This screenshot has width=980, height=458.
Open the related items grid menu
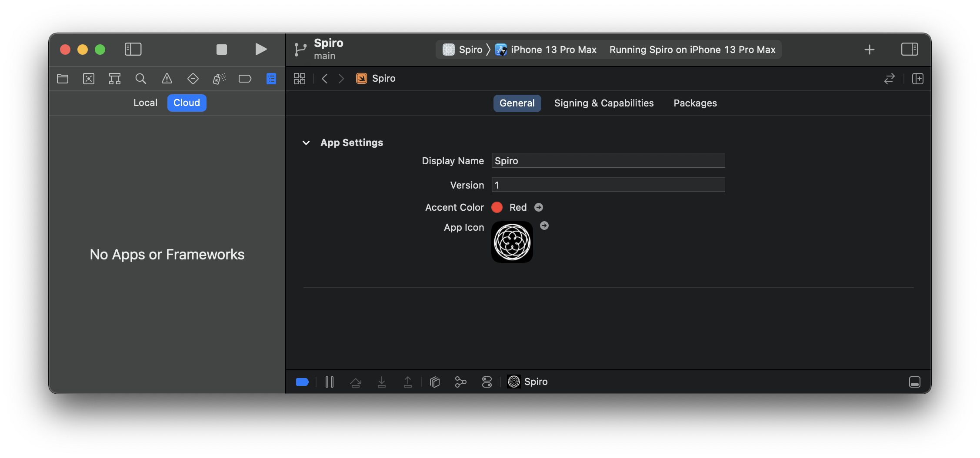pyautogui.click(x=300, y=79)
